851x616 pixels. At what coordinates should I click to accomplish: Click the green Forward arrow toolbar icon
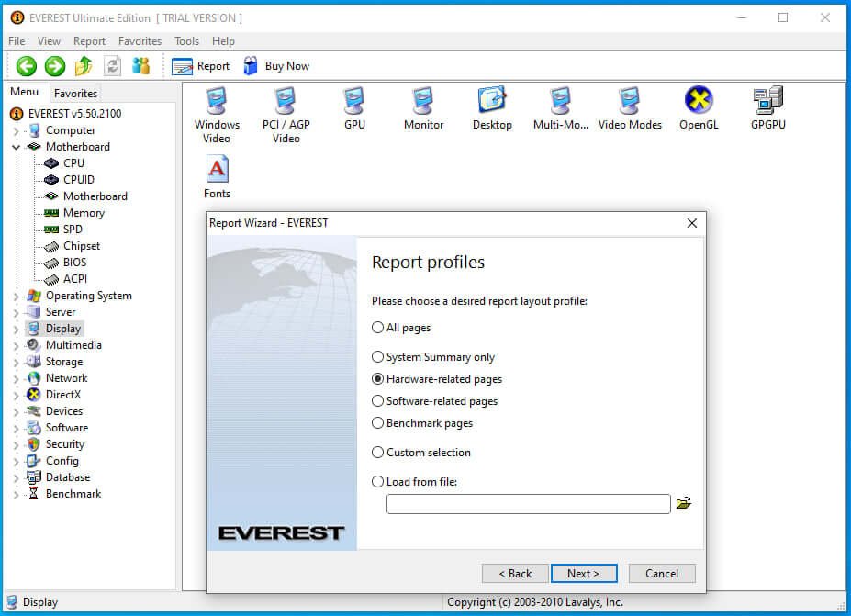pos(55,66)
